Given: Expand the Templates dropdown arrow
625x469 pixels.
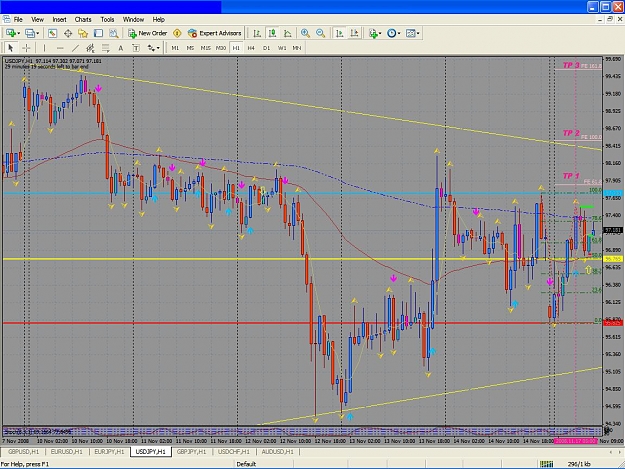Looking at the screenshot, I should [x=418, y=33].
